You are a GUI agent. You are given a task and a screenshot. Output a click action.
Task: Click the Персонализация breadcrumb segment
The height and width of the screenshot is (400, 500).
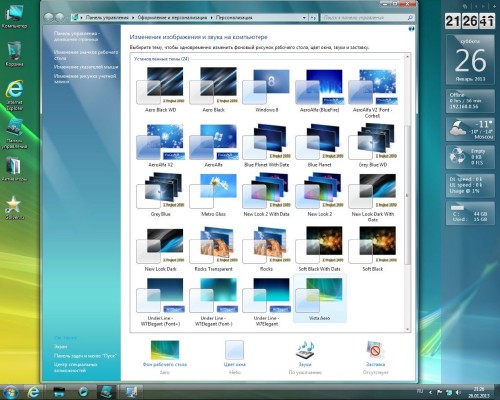[234, 17]
